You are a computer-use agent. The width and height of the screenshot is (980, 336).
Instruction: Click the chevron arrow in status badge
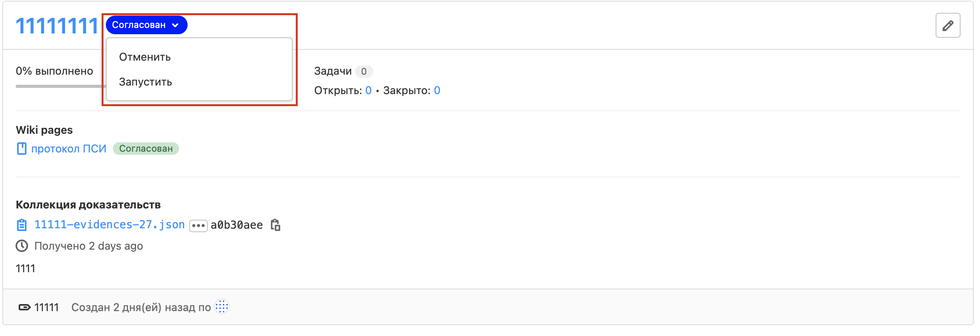176,25
